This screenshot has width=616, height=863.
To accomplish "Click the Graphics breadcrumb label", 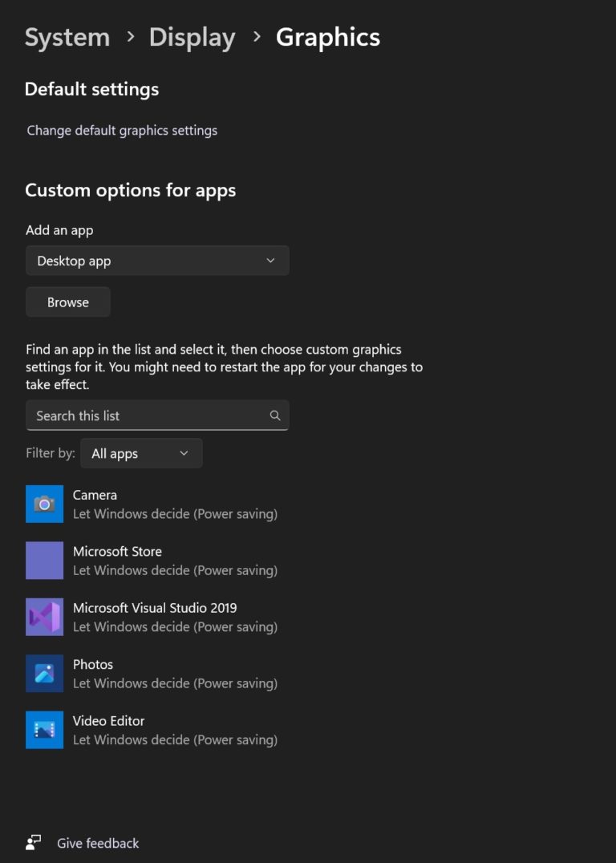I will pyautogui.click(x=327, y=37).
